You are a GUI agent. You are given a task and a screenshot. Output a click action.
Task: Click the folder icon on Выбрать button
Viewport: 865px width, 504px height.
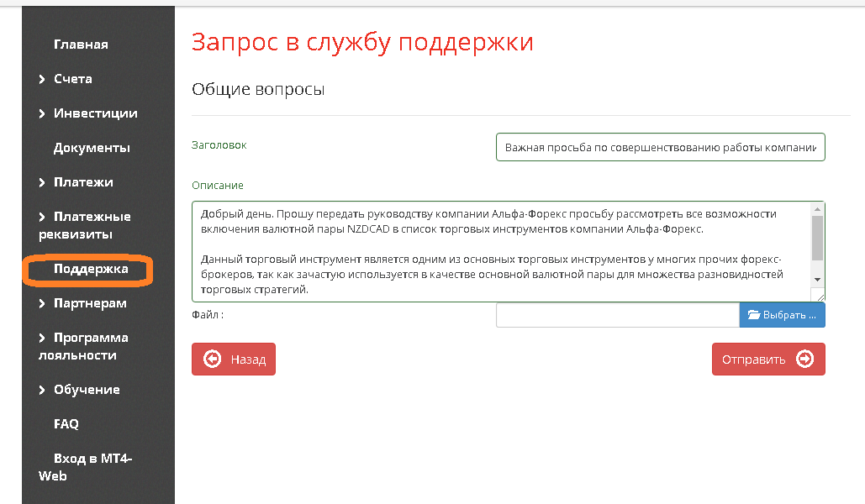coord(753,315)
